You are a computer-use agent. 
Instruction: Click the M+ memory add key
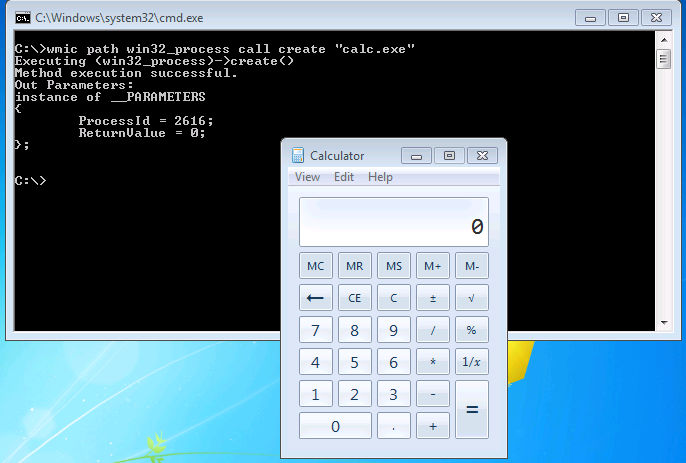click(x=433, y=266)
